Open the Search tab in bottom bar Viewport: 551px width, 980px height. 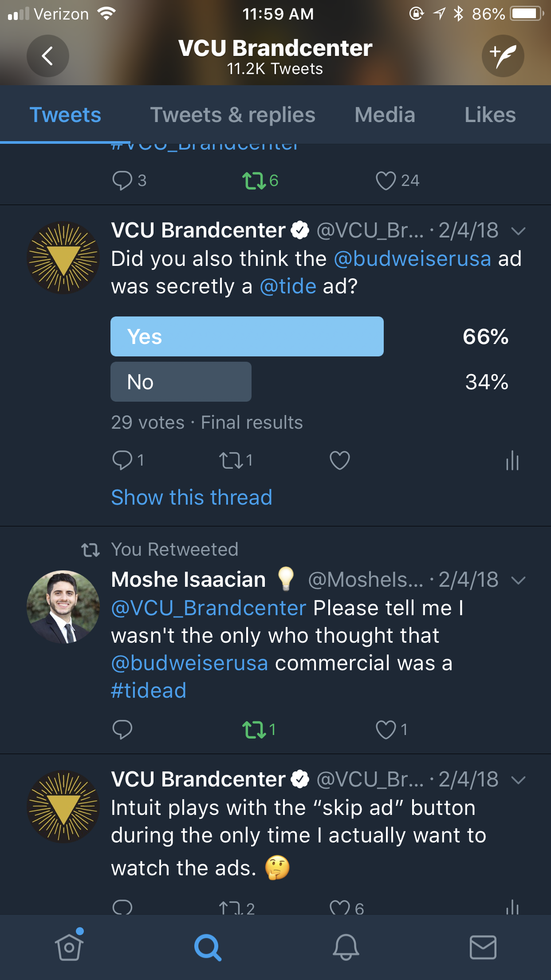[x=207, y=947]
